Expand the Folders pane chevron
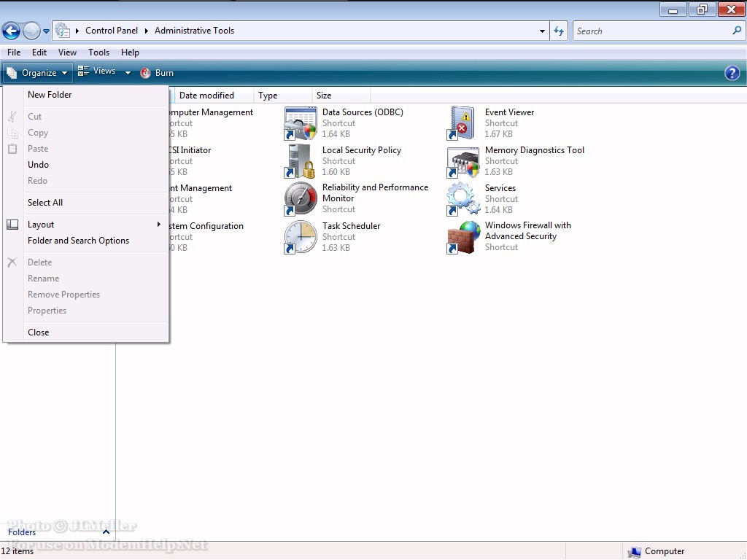Image resolution: width=747 pixels, height=560 pixels. tap(107, 532)
